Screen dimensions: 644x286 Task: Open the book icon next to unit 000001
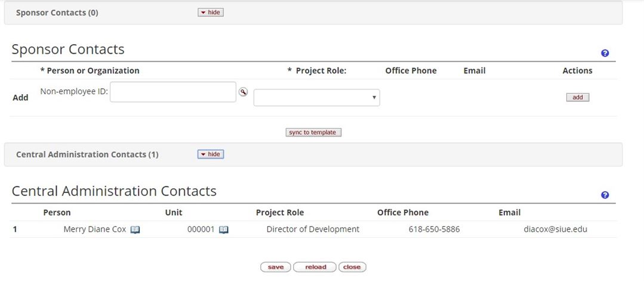tap(224, 229)
